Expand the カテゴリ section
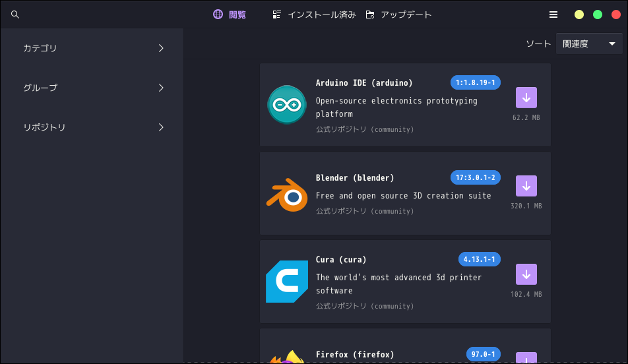This screenshot has width=628, height=364. (x=92, y=48)
